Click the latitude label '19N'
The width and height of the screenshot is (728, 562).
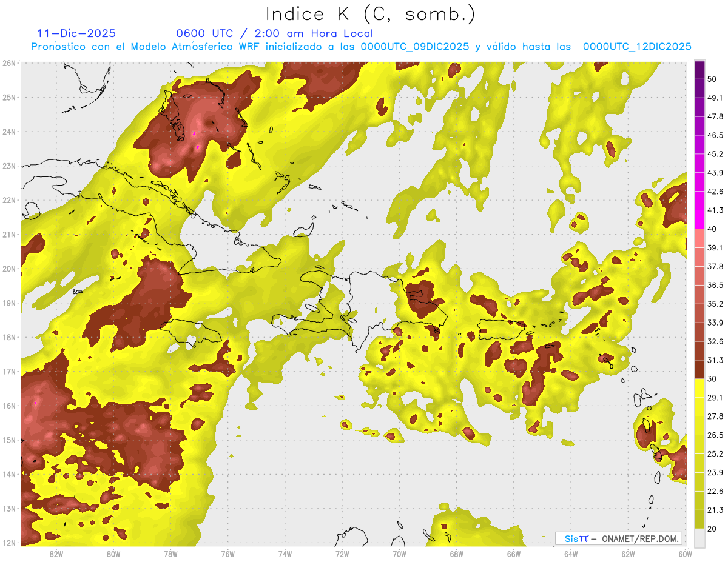point(9,303)
